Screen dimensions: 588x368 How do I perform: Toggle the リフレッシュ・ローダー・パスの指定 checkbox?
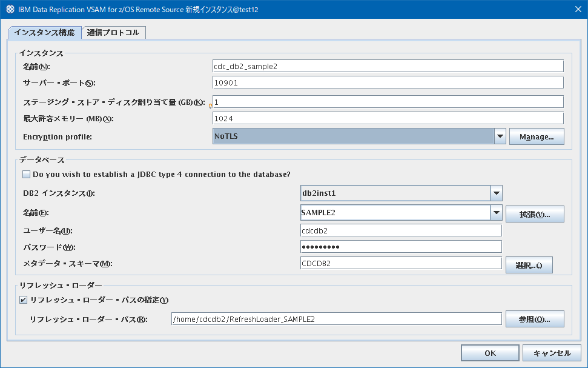click(23, 299)
